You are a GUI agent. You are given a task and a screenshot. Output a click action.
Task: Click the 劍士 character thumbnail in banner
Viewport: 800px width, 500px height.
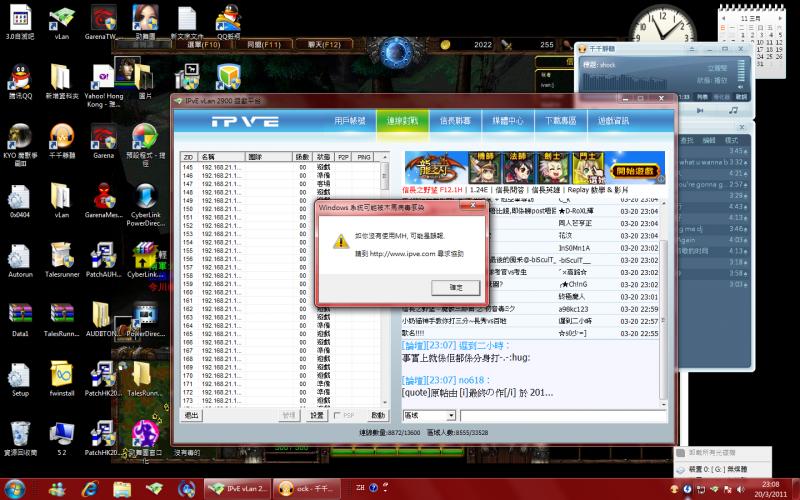(553, 167)
